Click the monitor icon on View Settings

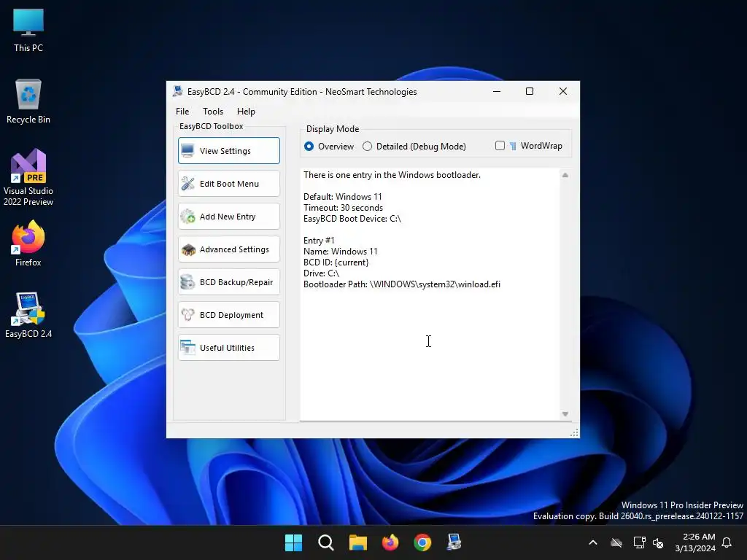187,150
